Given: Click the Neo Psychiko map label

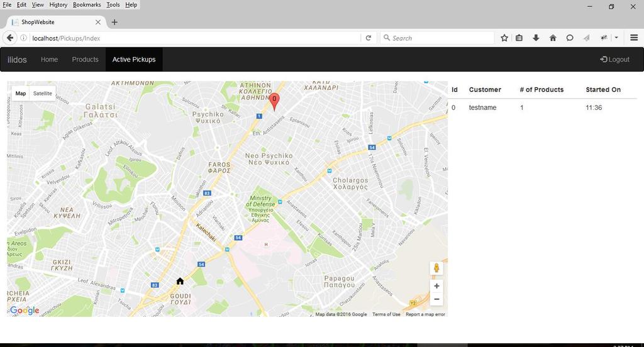Looking at the screenshot, I should click(x=269, y=159).
